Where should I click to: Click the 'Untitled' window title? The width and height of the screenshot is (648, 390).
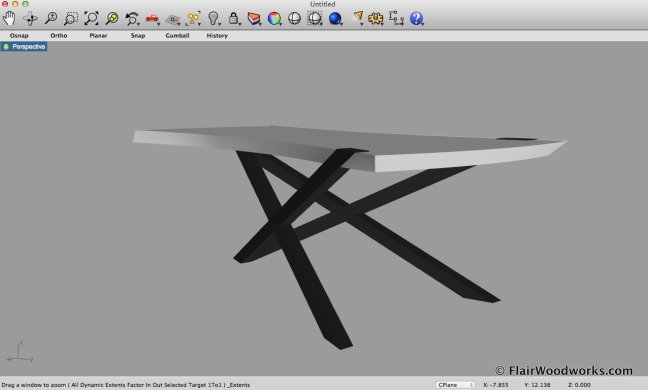tap(323, 4)
